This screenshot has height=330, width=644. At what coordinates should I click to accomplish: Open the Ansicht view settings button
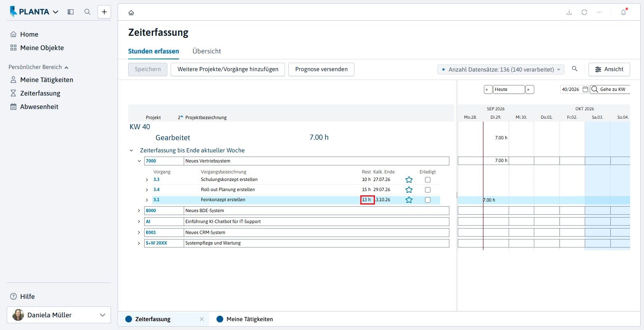coord(609,69)
